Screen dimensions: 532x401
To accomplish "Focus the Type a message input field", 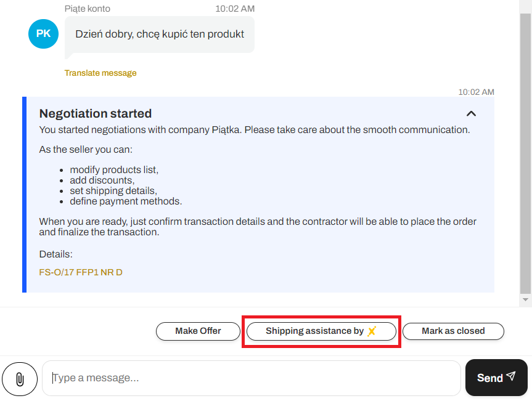I will tap(251, 378).
